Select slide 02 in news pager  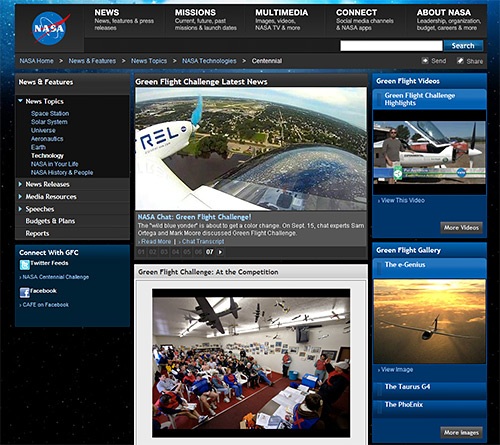[x=153, y=252]
